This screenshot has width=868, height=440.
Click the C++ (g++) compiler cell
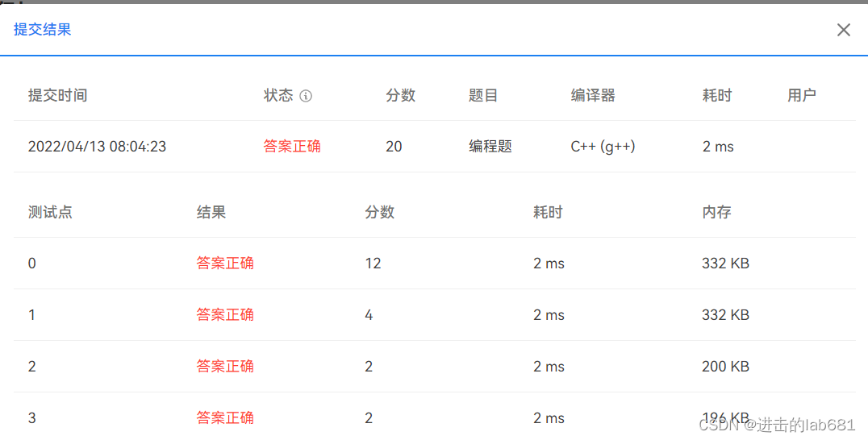[603, 147]
